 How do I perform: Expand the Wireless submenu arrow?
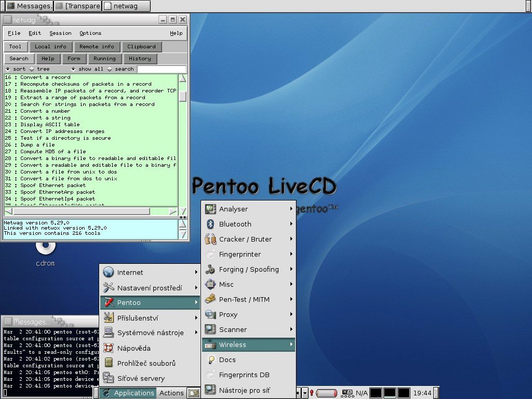(x=291, y=344)
